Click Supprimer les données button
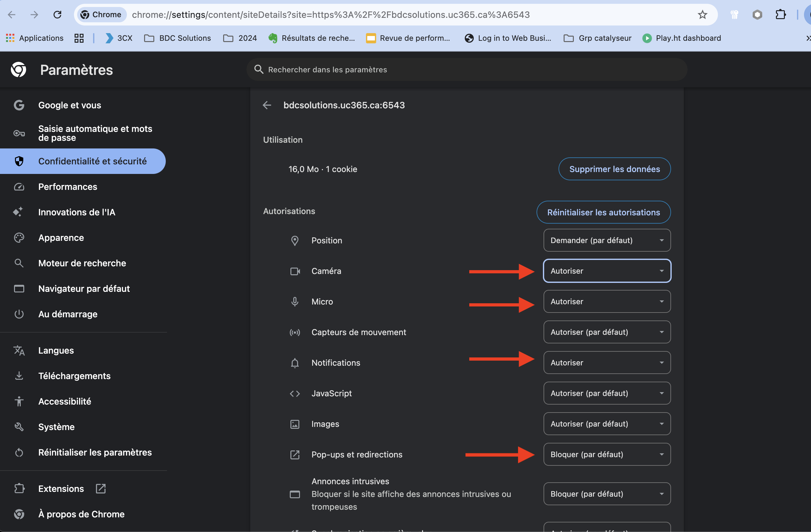 [x=614, y=169]
